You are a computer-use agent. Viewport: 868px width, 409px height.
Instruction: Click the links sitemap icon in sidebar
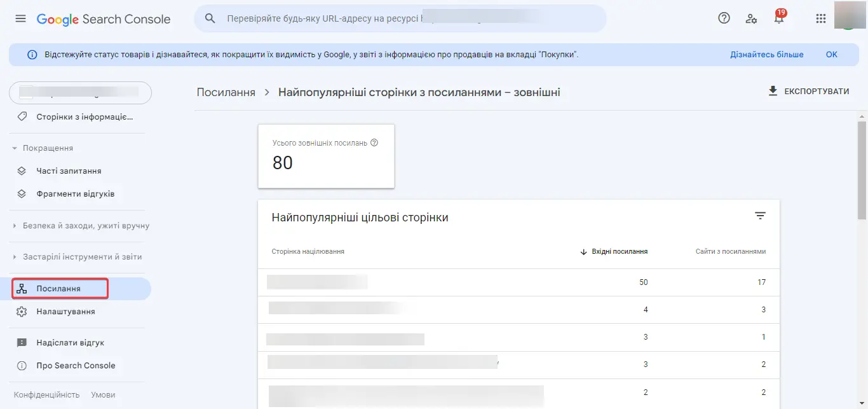coord(22,289)
